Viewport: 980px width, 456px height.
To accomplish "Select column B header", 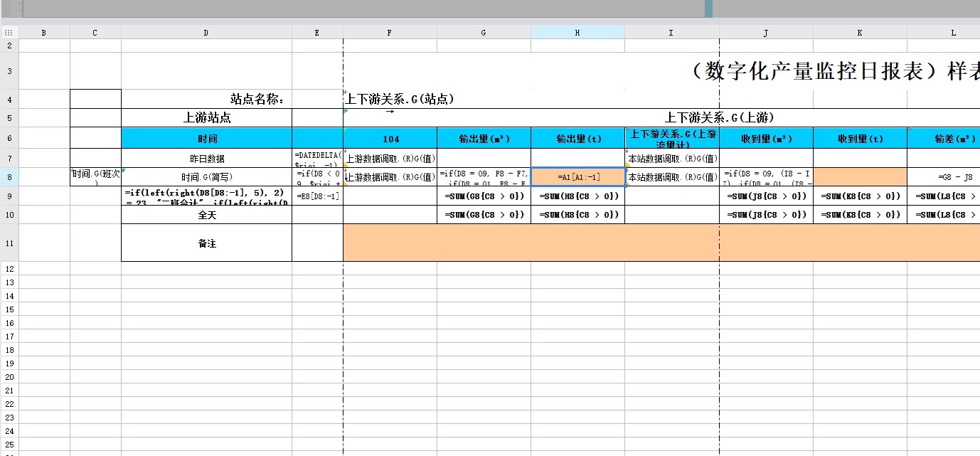I will coord(44,32).
